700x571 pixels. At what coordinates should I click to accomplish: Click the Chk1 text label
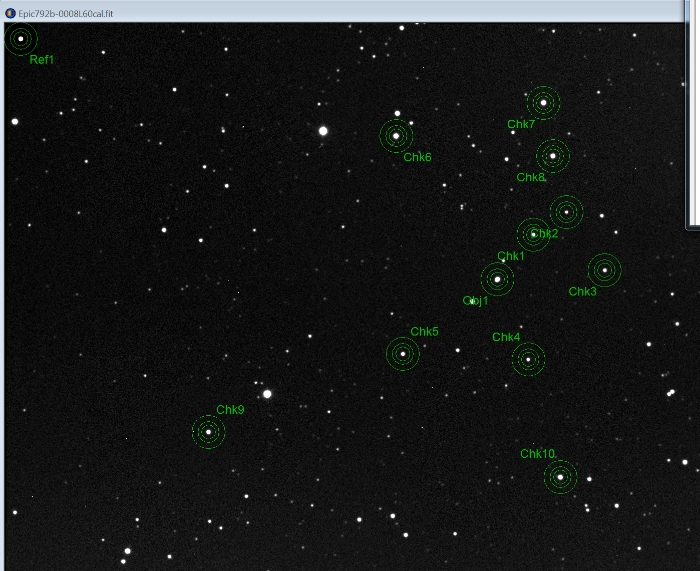point(511,257)
